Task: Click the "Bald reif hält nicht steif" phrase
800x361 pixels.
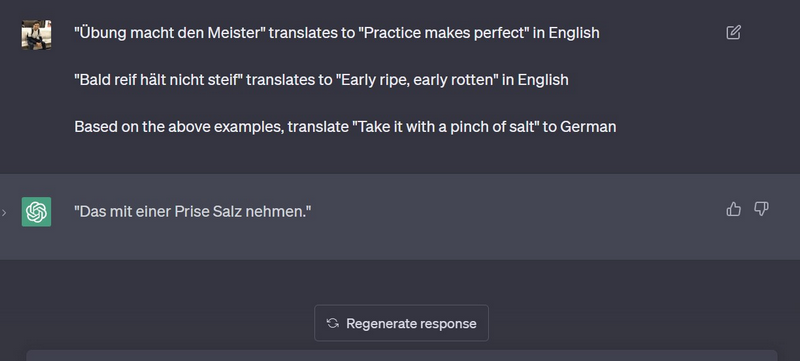Action: pos(158,80)
